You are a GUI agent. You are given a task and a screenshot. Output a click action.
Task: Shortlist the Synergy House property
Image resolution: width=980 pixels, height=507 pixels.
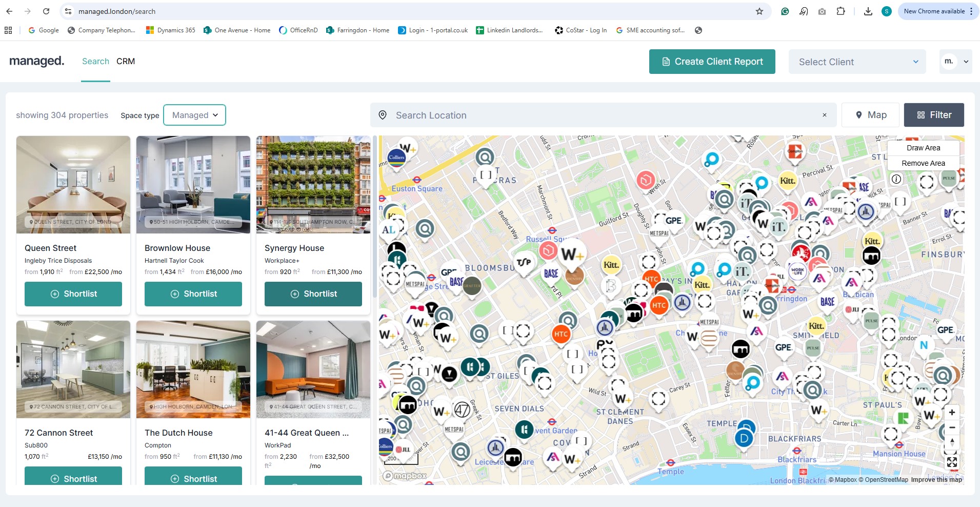[x=313, y=294]
